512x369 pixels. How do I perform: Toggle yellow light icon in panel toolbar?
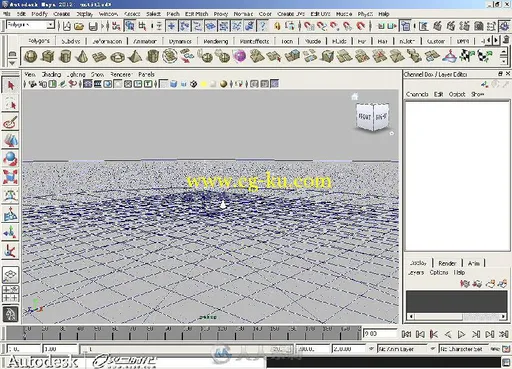pos(203,84)
